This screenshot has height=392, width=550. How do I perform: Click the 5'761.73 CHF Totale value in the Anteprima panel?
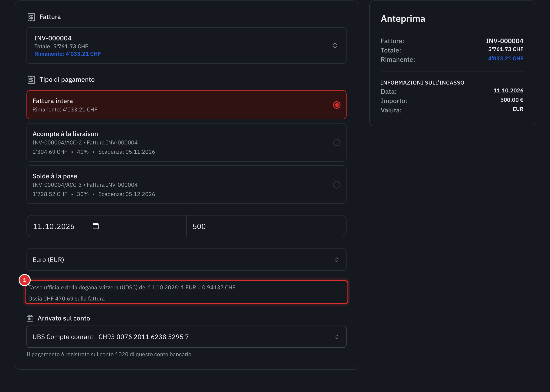coord(506,49)
